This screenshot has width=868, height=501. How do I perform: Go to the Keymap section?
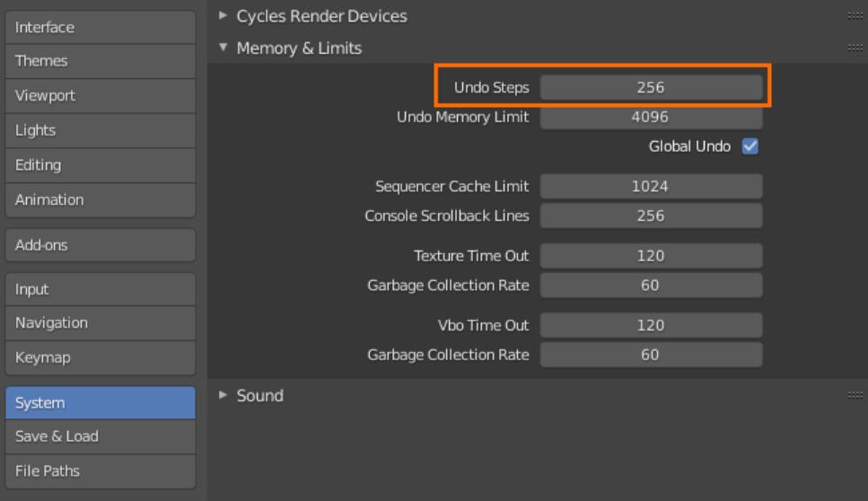101,357
